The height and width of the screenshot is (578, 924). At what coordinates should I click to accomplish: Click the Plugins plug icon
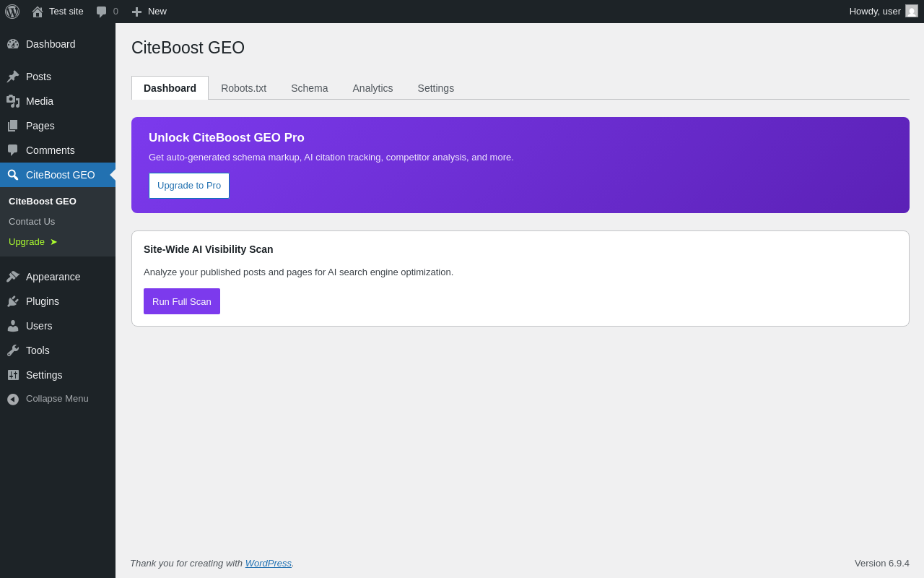tap(13, 301)
